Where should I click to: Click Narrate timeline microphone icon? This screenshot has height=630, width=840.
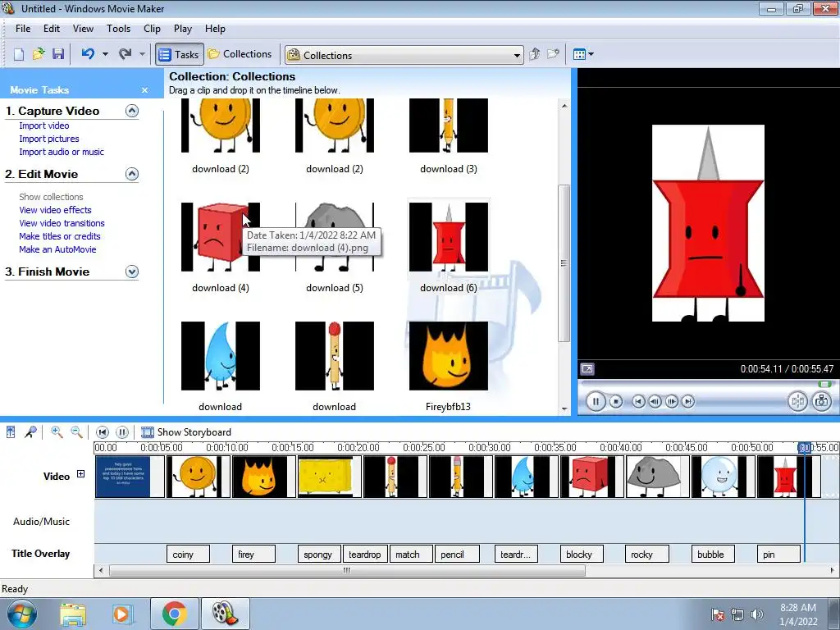pos(30,431)
